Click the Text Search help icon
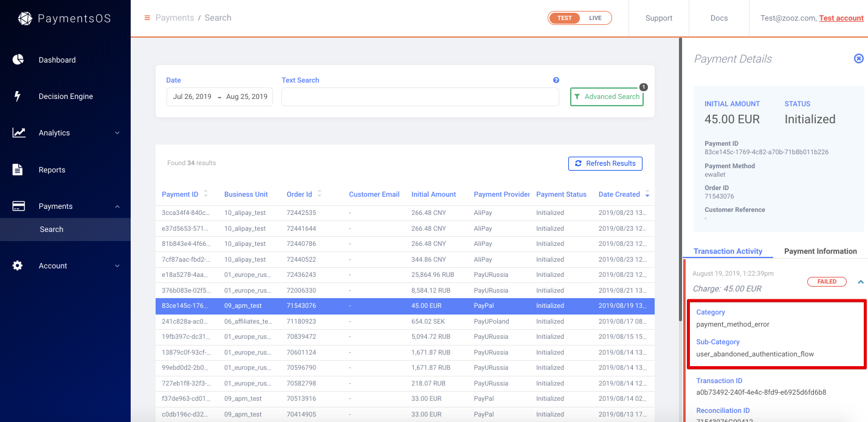The image size is (868, 422). [556, 80]
